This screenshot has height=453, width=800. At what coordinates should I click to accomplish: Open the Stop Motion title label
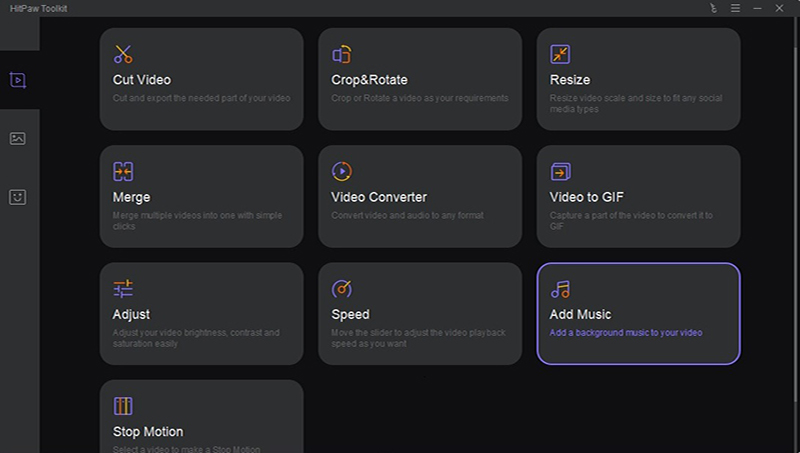click(148, 432)
